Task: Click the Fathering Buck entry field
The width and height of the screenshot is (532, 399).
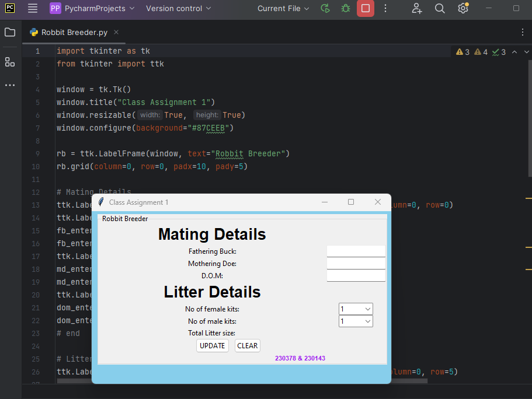Action: [x=356, y=251]
